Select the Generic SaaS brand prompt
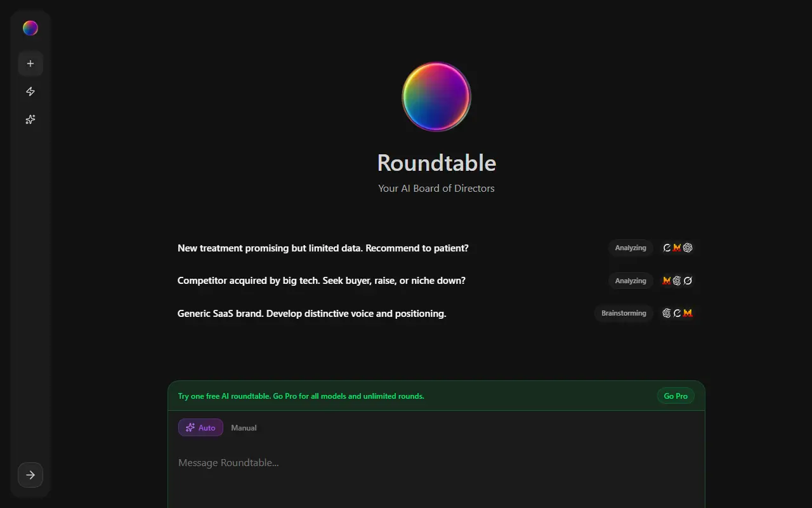The width and height of the screenshot is (812, 508). pos(312,314)
